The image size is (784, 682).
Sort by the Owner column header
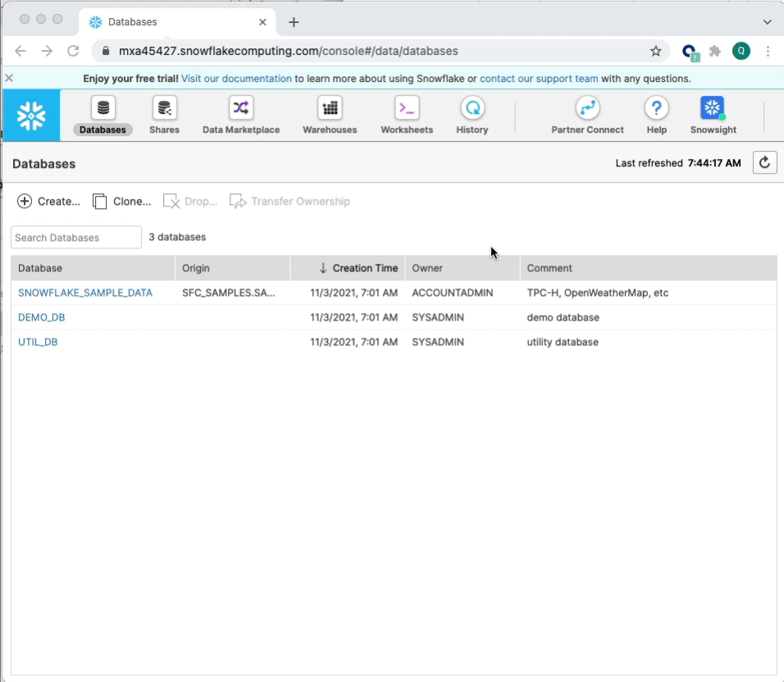click(427, 268)
